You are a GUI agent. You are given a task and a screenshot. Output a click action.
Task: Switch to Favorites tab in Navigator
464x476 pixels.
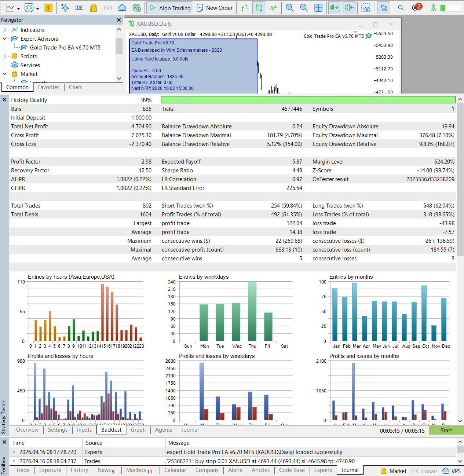(x=49, y=87)
